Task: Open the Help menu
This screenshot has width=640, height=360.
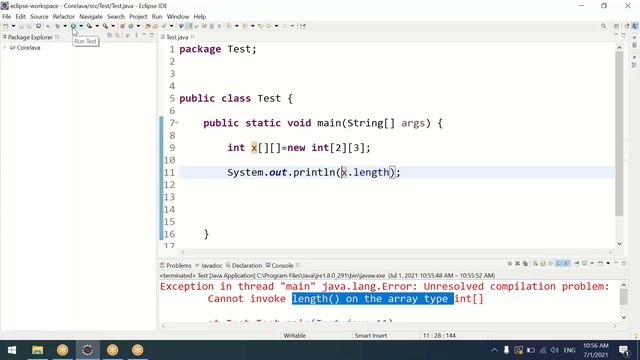Action: [x=200, y=17]
